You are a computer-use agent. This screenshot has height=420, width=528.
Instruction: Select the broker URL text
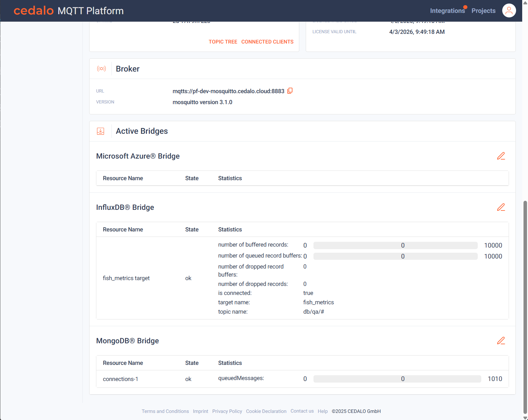(228, 91)
